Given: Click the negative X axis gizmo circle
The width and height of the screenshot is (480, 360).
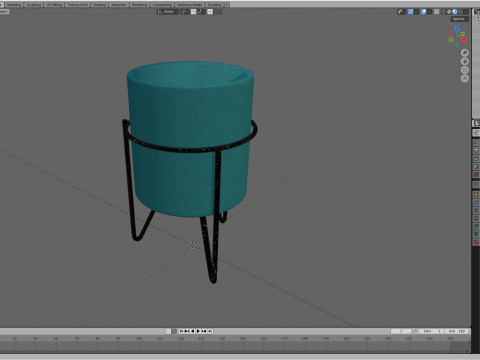Looking at the screenshot, I should pos(450,35).
